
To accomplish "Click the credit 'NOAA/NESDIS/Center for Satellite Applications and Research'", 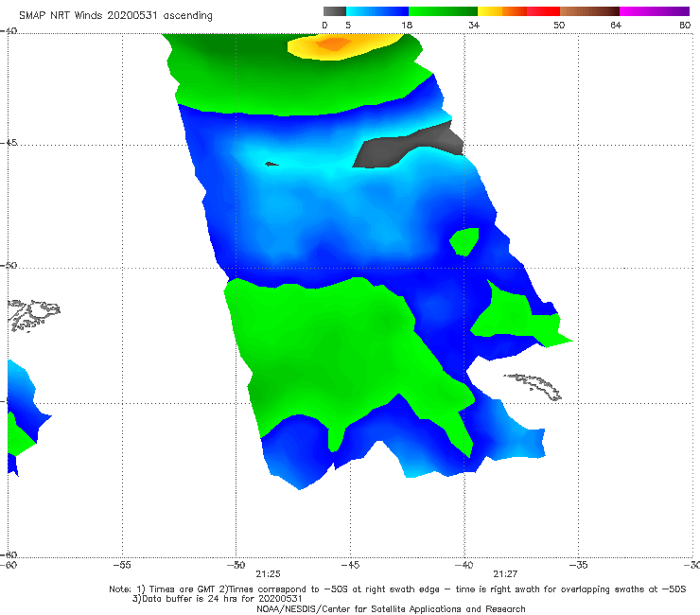I will [x=391, y=609].
